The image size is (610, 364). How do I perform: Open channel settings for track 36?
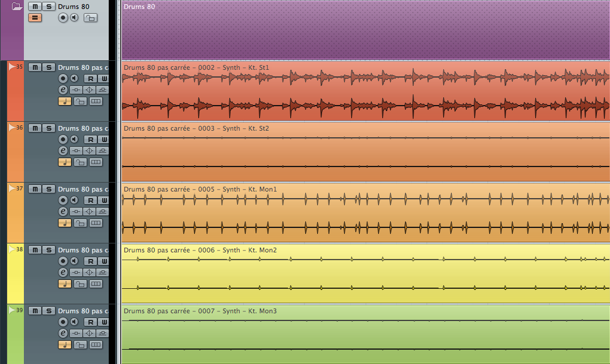tap(63, 151)
